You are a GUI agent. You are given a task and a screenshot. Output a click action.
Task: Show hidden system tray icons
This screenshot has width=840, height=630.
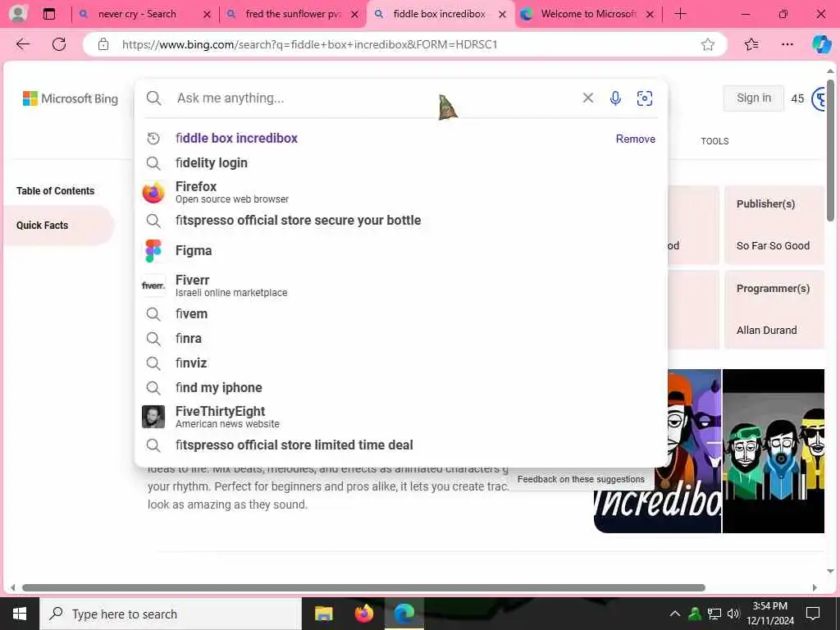click(675, 614)
